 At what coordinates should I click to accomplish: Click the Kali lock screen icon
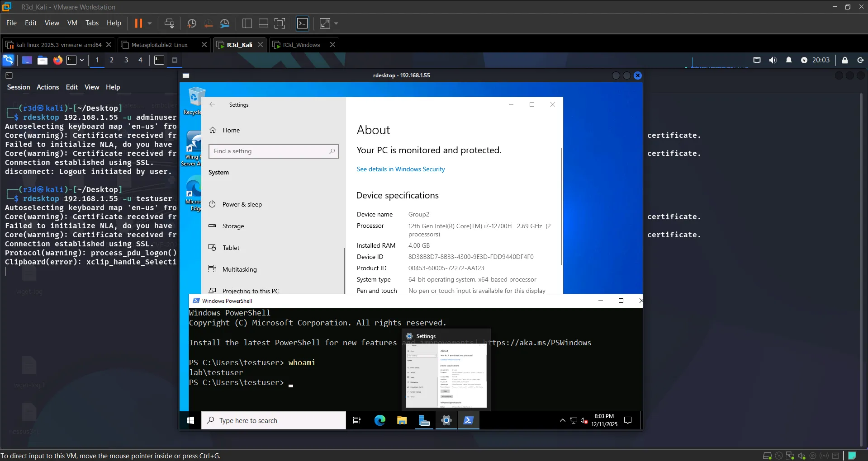(x=844, y=60)
